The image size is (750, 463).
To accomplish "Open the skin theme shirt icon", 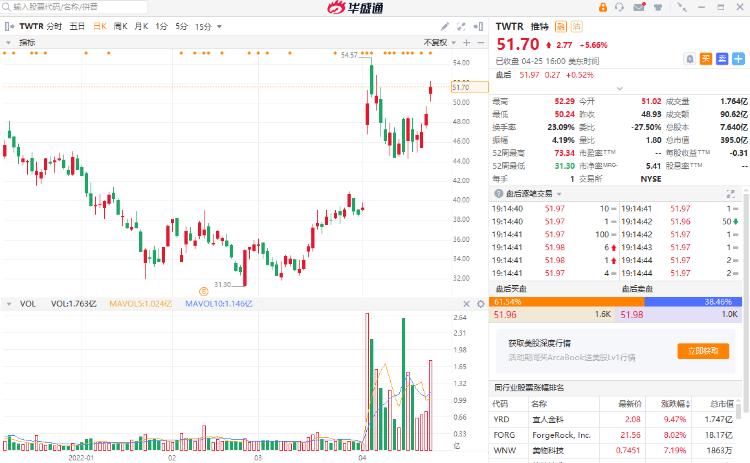I will tap(658, 7).
